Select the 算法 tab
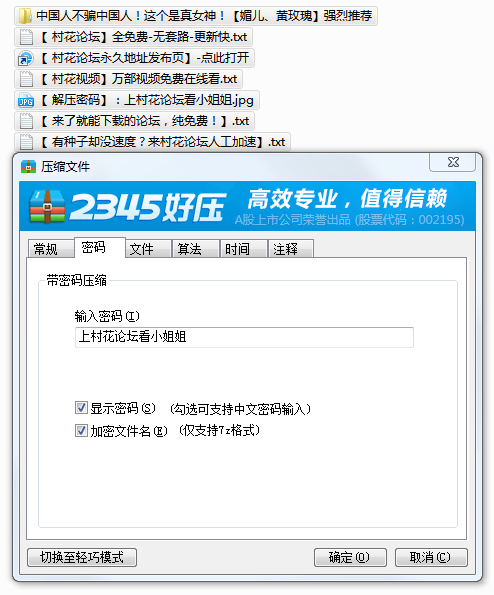The height and width of the screenshot is (595, 494). tap(196, 249)
